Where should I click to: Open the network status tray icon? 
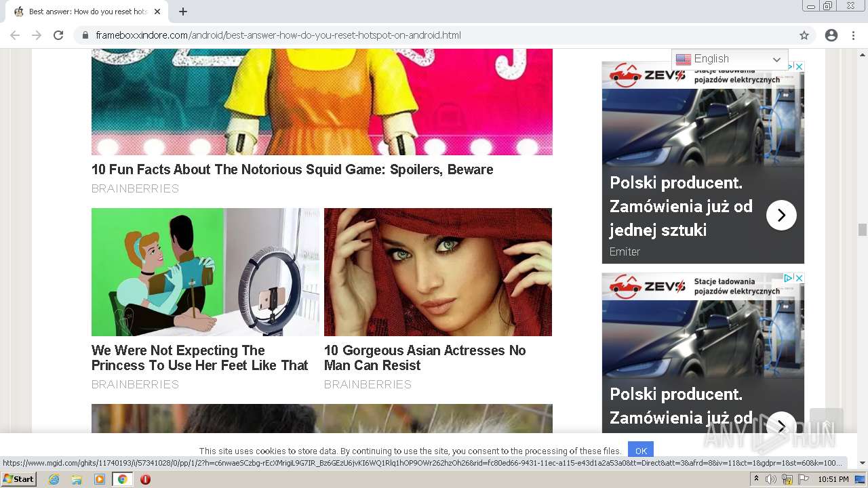787,479
